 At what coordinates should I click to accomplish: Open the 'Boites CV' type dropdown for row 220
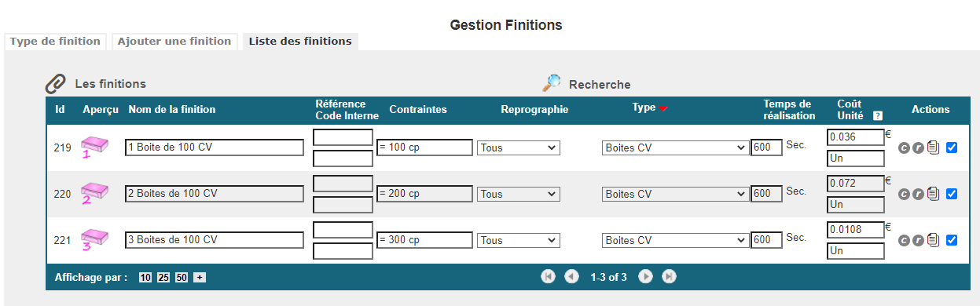676,194
